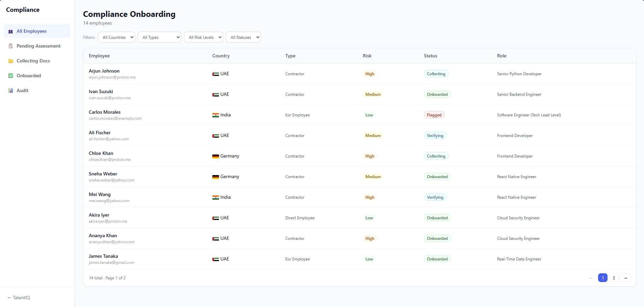
Task: Click the UAE flag in Arjun Johnson's row
Action: 215,74
